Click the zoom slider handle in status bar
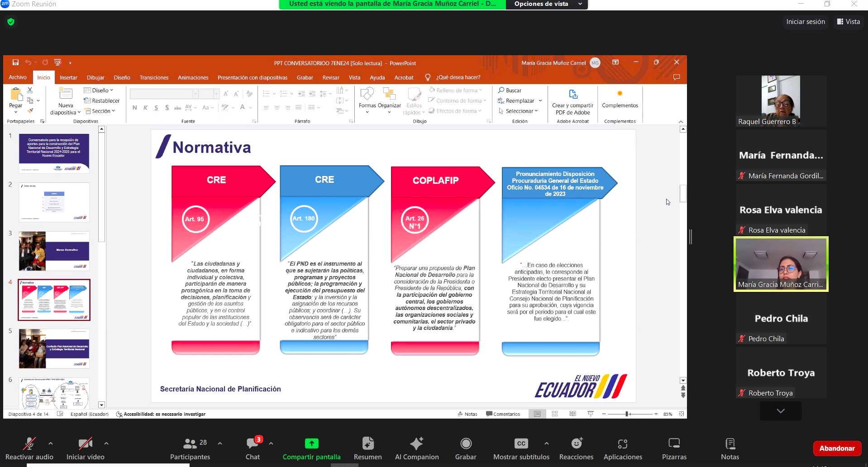 point(627,414)
